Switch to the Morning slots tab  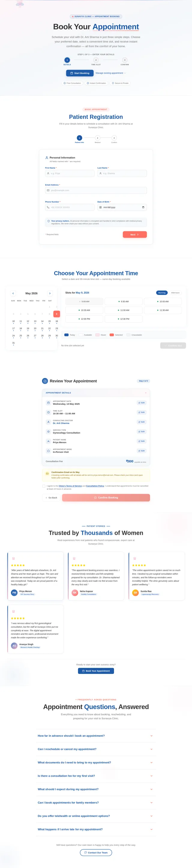point(162,293)
